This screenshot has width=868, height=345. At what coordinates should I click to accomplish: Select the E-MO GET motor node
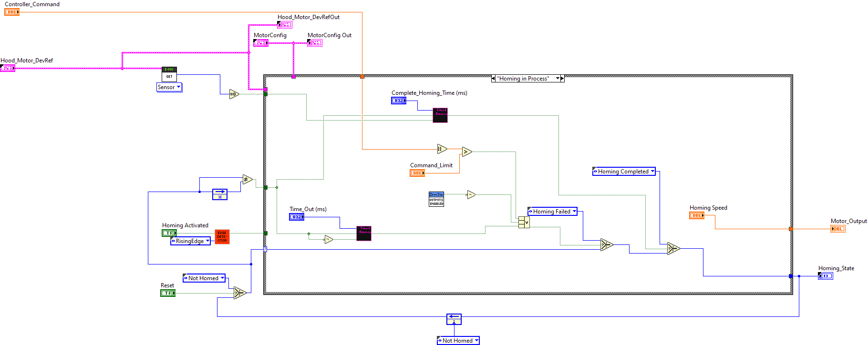click(169, 74)
